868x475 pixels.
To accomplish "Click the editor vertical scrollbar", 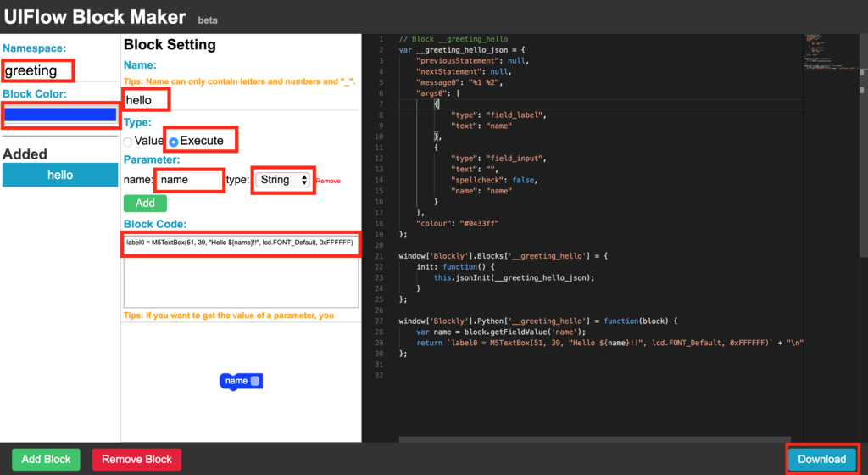I will click(863, 147).
